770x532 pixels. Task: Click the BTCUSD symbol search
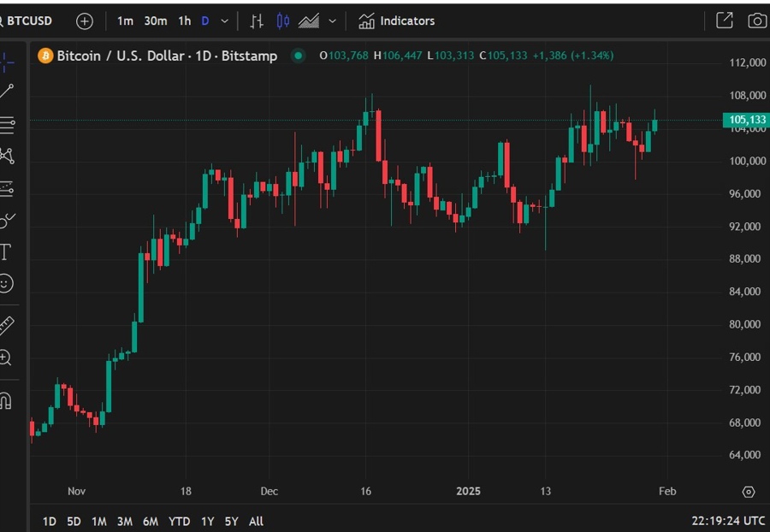[x=26, y=21]
